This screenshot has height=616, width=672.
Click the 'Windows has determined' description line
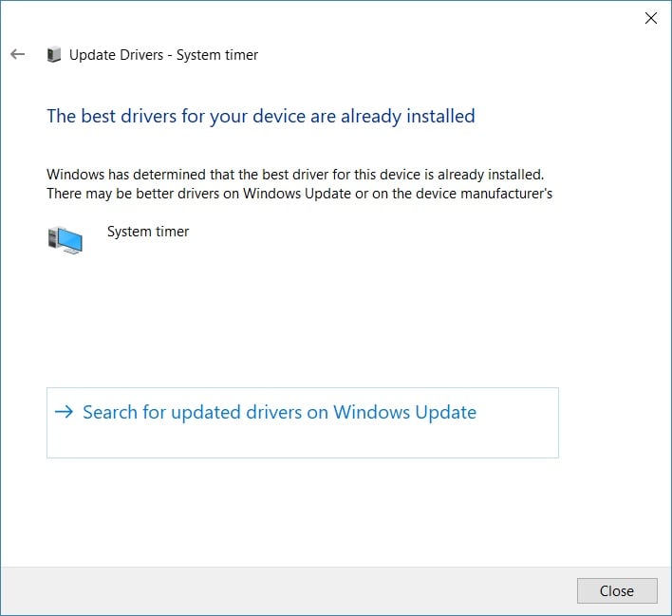[295, 175]
